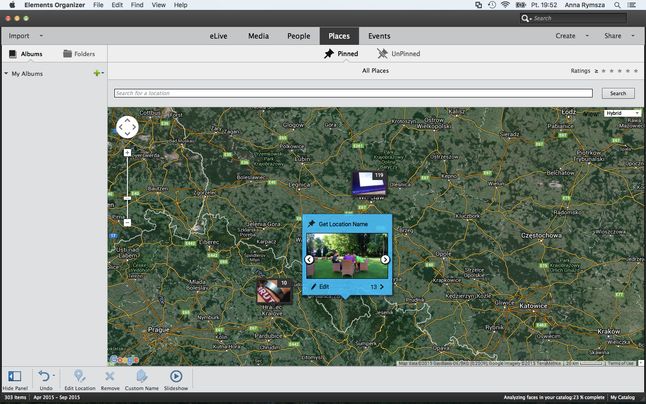Click Get Location Name in the popup
Image resolution: width=646 pixels, height=404 pixels.
pyautogui.click(x=343, y=224)
